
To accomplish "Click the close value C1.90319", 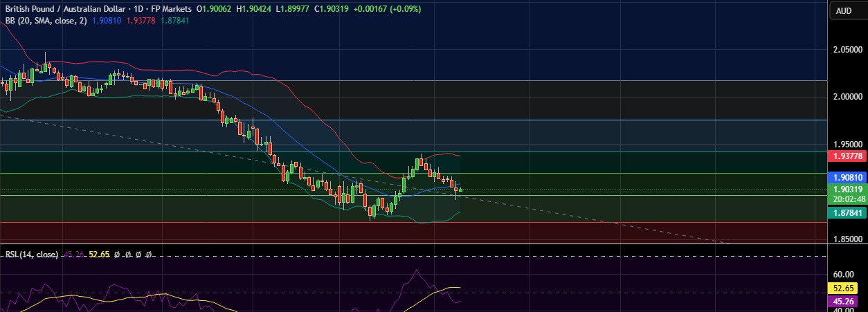I will [x=330, y=9].
